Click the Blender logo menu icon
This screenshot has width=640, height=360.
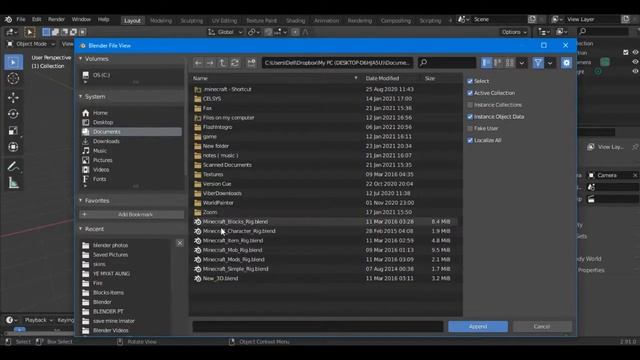pyautogui.click(x=8, y=19)
